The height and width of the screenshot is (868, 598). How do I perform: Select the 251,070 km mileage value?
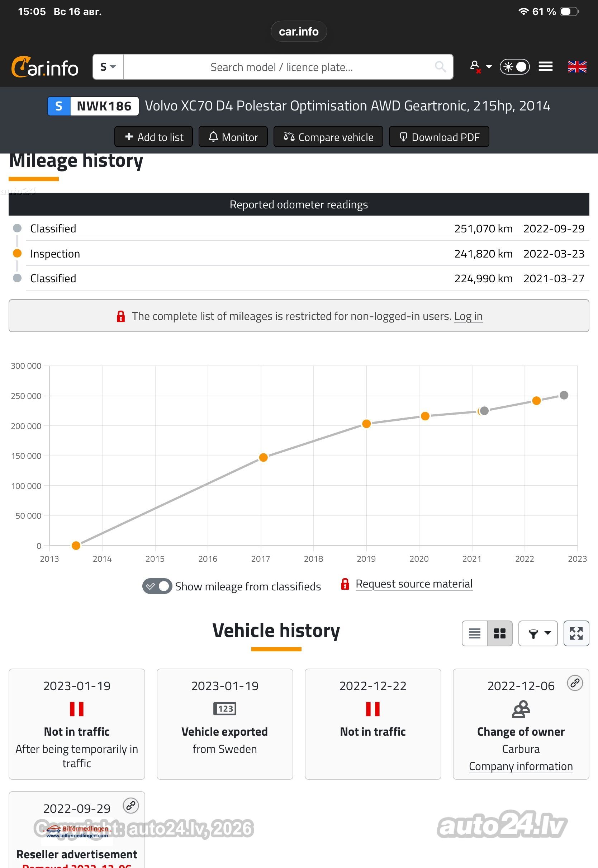coord(483,228)
